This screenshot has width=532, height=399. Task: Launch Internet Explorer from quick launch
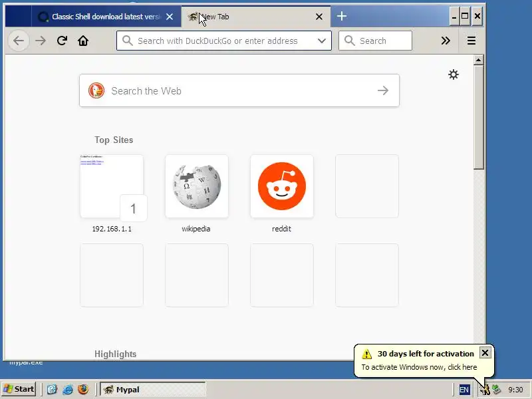tap(68, 389)
